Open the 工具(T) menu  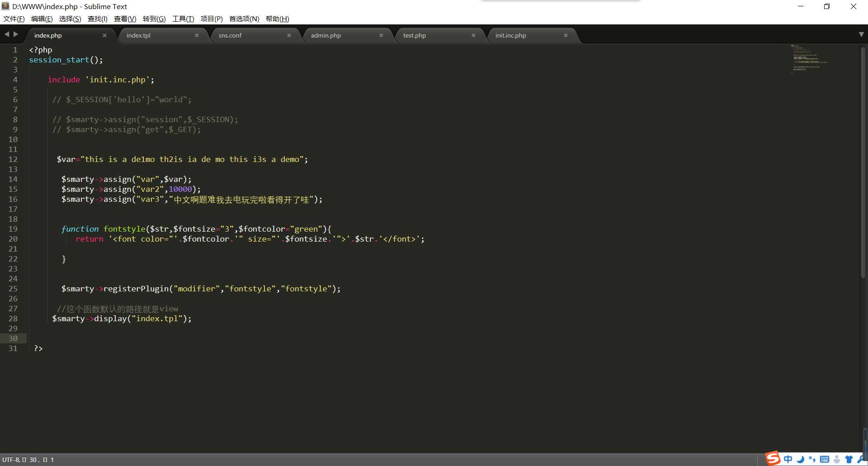(x=183, y=19)
